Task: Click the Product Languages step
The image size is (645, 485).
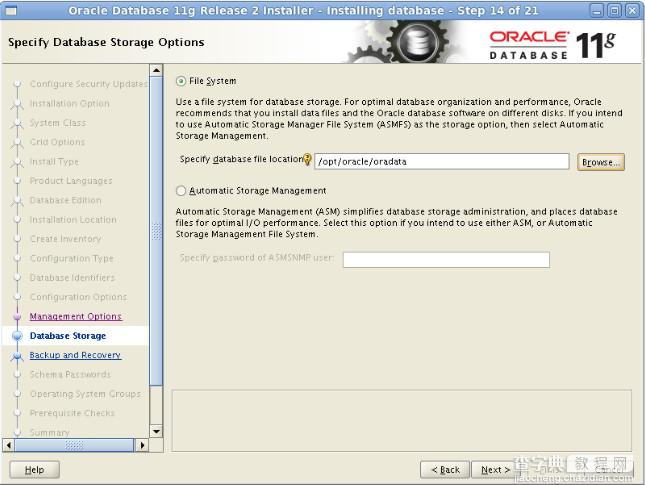Action: (x=71, y=181)
